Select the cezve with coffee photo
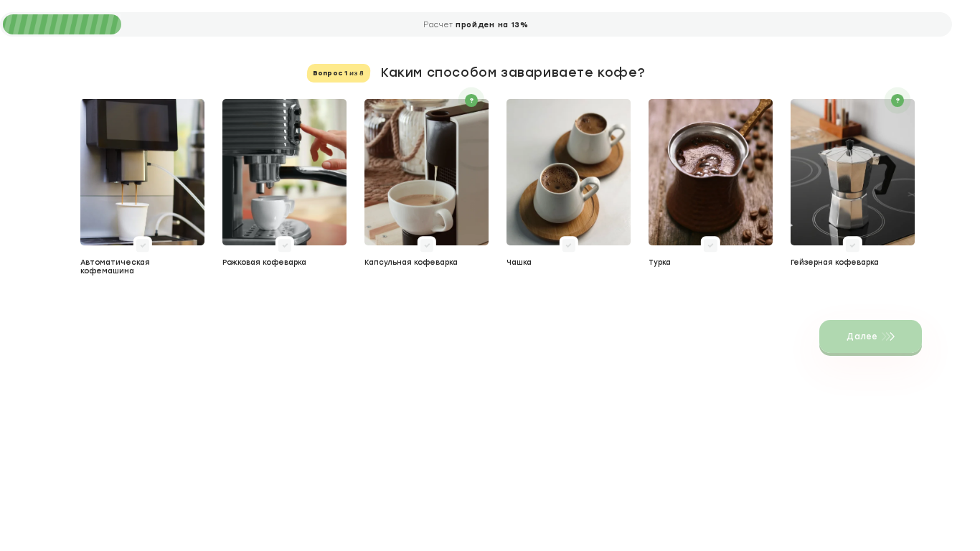 pos(710,172)
